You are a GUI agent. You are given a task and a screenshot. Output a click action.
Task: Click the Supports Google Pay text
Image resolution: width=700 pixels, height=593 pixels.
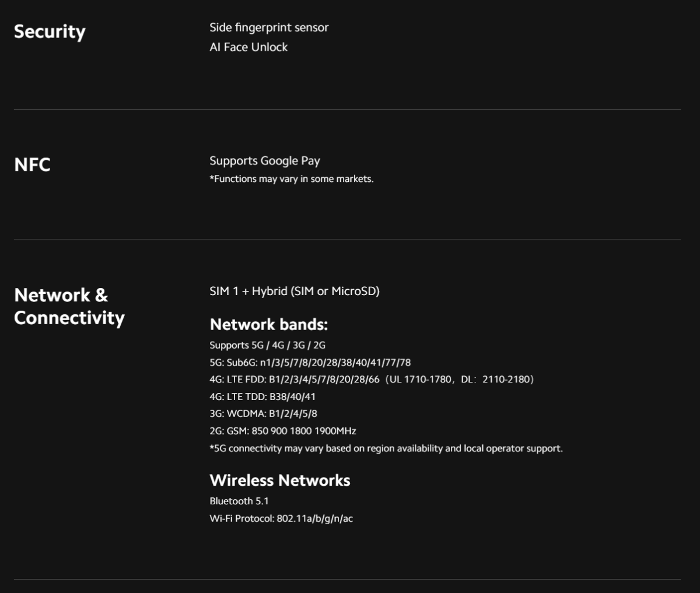(x=265, y=161)
